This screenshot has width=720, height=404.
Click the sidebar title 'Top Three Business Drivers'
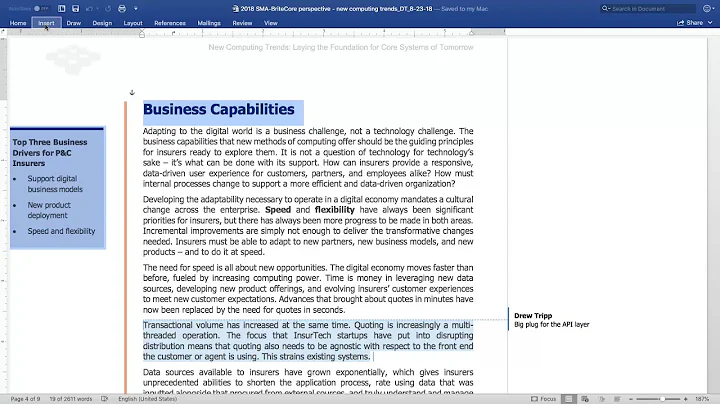[x=50, y=152]
